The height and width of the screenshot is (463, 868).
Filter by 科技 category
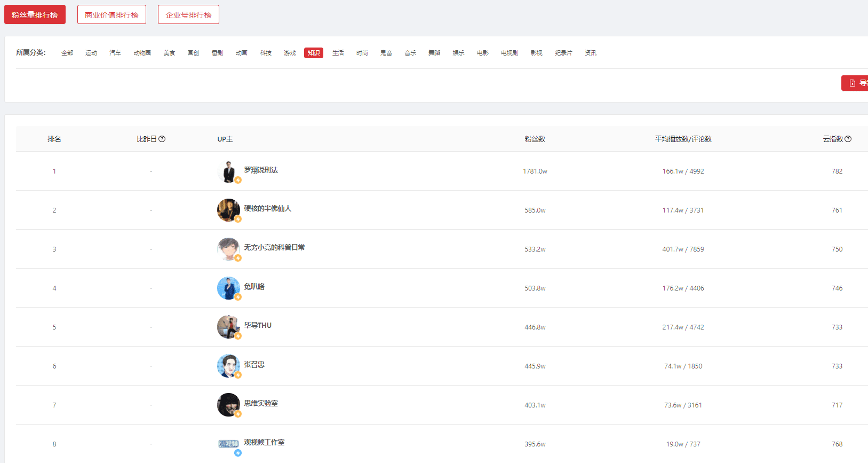tap(266, 53)
